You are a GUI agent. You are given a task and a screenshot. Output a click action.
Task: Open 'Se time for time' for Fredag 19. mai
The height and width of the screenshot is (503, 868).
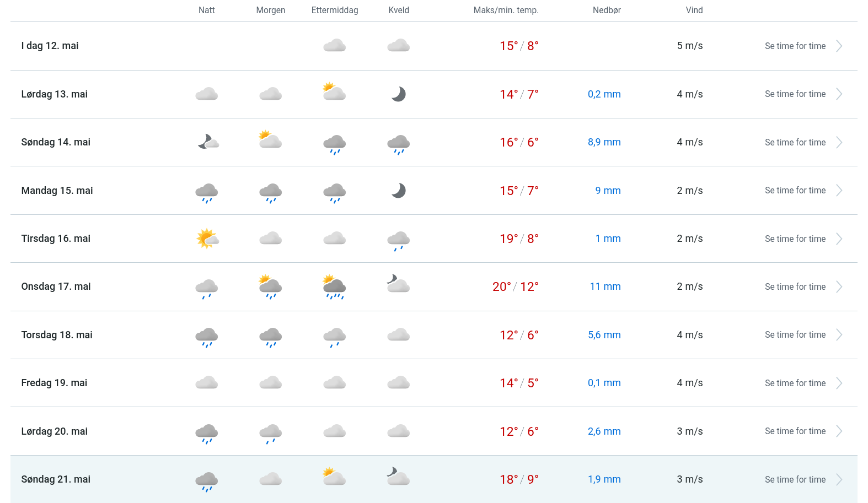(x=795, y=383)
